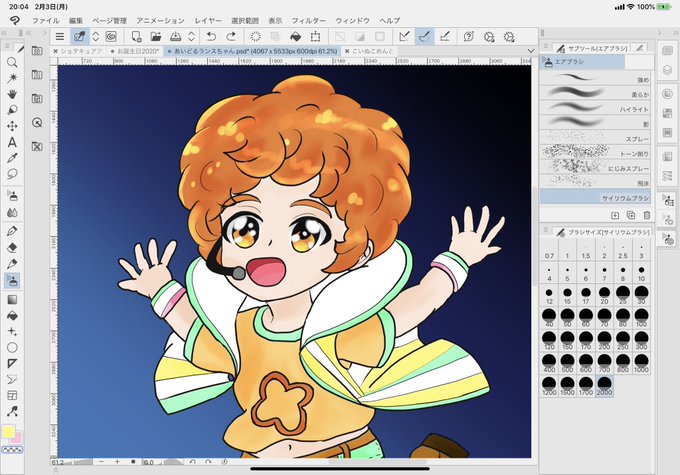Select the pink sub color swatch
This screenshot has height=475, width=680.
coord(16,438)
